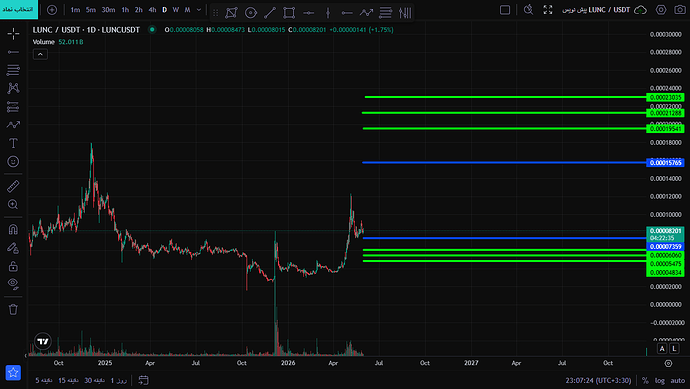Save chart with cloud icon

(x=640, y=10)
